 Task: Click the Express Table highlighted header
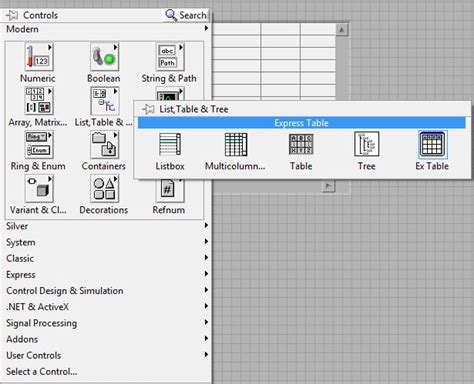(302, 123)
